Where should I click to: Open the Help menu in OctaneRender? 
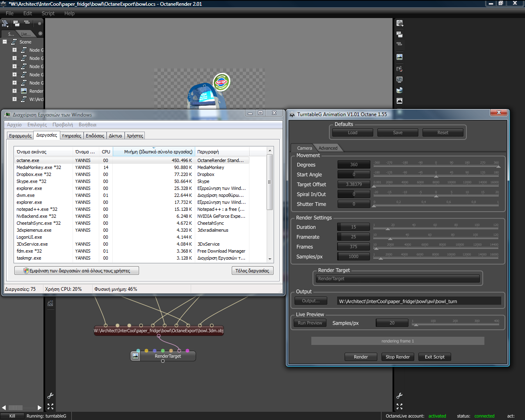pos(69,14)
